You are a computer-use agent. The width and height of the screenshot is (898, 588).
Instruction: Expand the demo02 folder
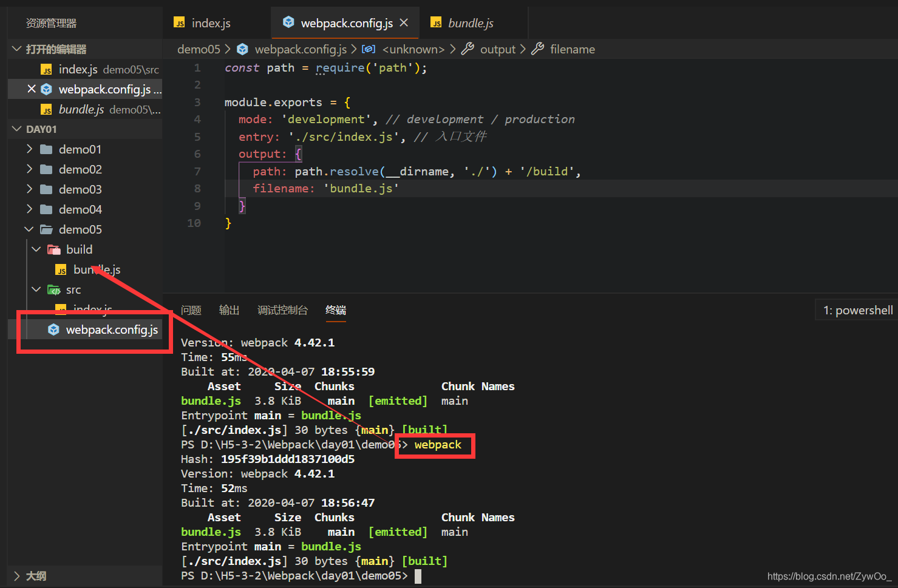(29, 169)
